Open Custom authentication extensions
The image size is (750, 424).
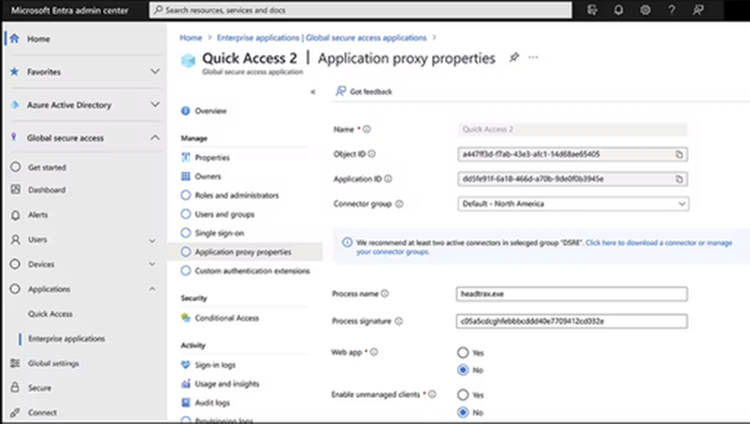pos(252,271)
